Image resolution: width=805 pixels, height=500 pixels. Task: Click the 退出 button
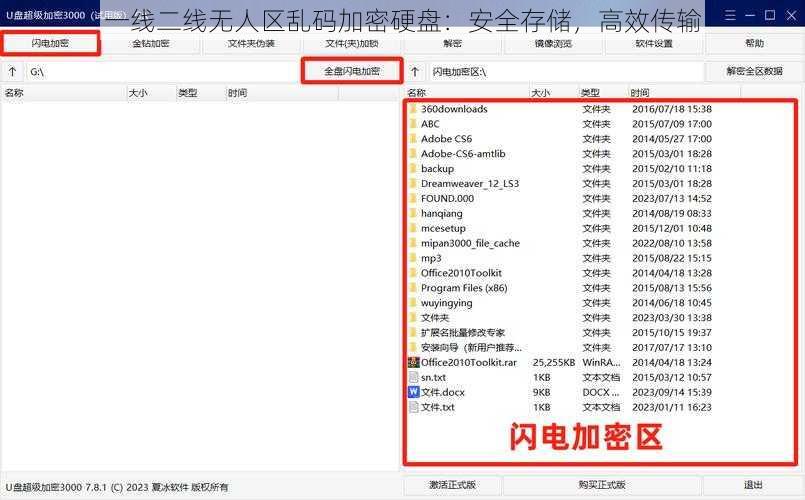coord(753,485)
